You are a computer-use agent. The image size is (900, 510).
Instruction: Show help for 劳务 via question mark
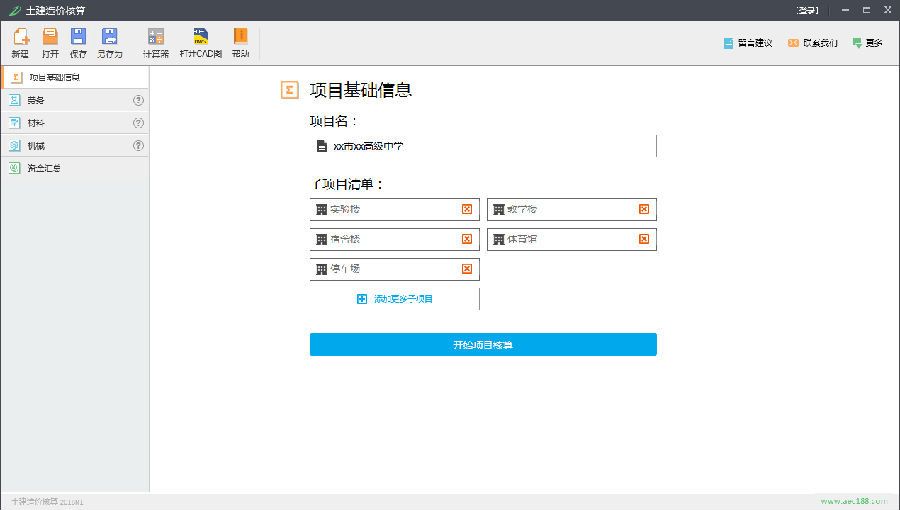click(x=138, y=100)
